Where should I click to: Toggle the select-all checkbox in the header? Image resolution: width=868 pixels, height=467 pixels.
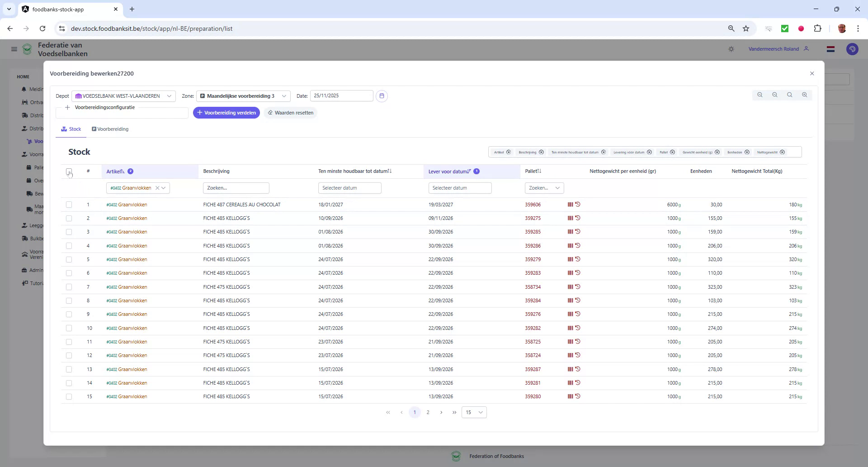click(x=69, y=171)
